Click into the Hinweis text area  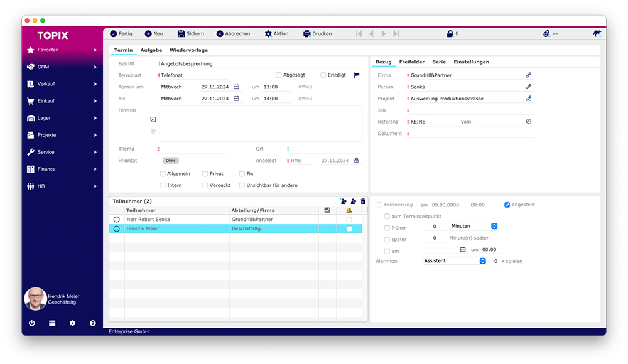(x=261, y=124)
